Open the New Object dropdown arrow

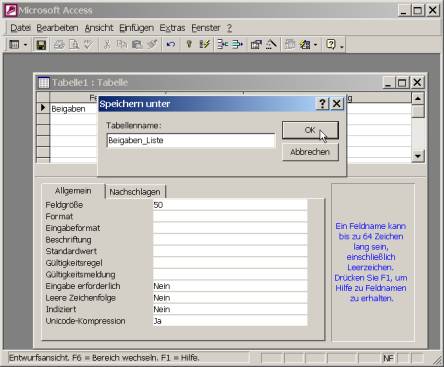[315, 45]
